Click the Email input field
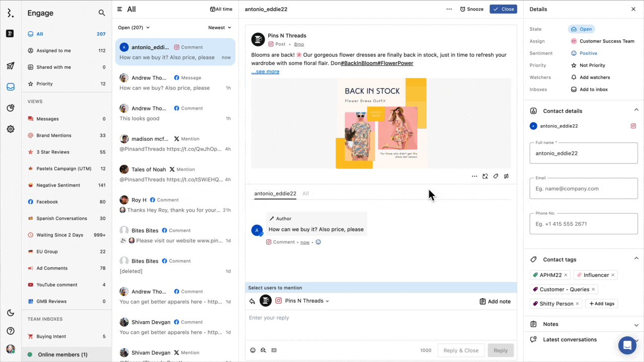Viewport: 644px width, 362px height. click(x=584, y=189)
